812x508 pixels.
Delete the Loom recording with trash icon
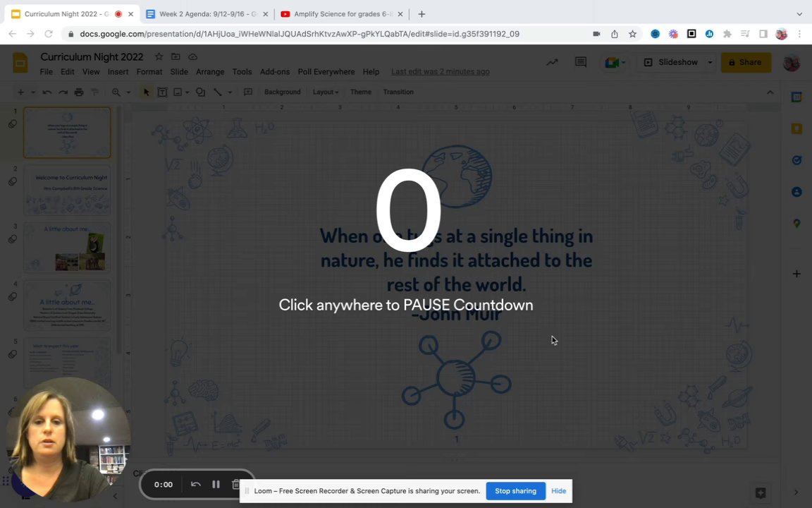(x=235, y=484)
